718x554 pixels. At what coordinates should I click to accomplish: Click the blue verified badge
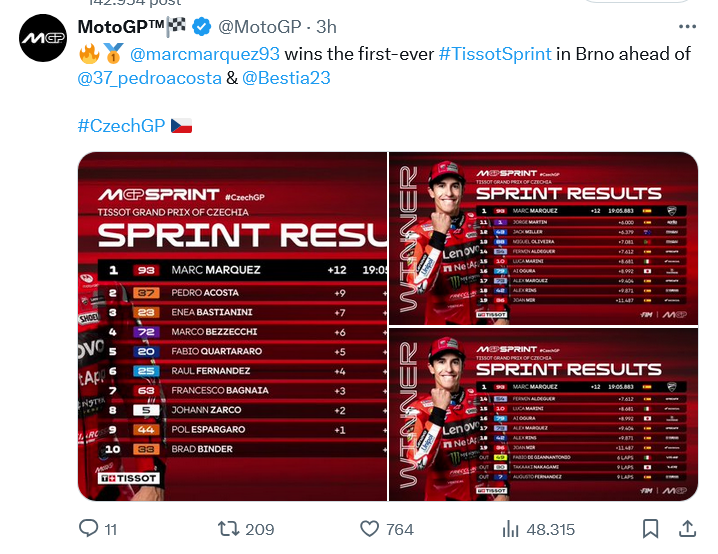tap(199, 26)
